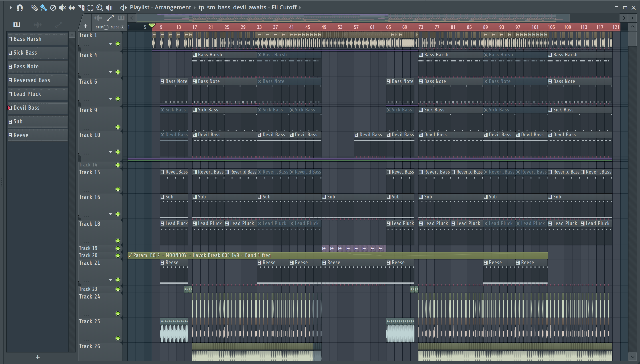Image resolution: width=640 pixels, height=364 pixels.
Task: Select Sick Bass pattern in picker
Action: (38, 53)
